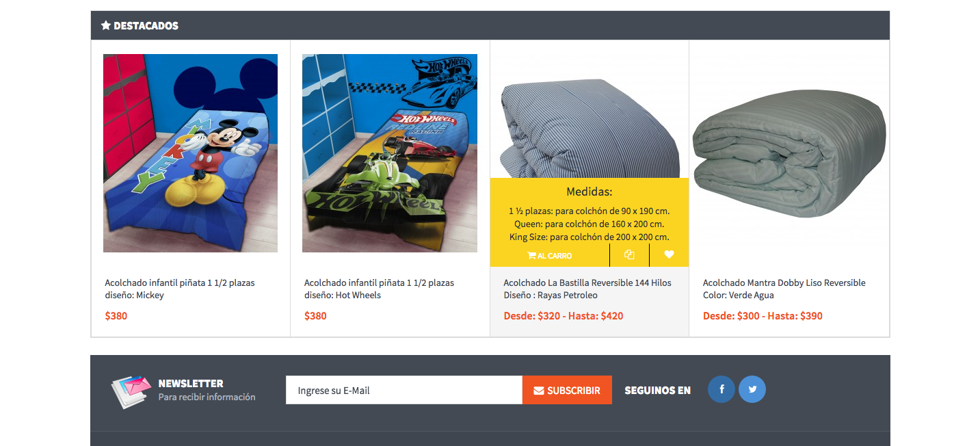Open Acolchado infantil piñata Hot Wheels link
Image resolution: width=980 pixels, height=446 pixels.
click(x=379, y=289)
